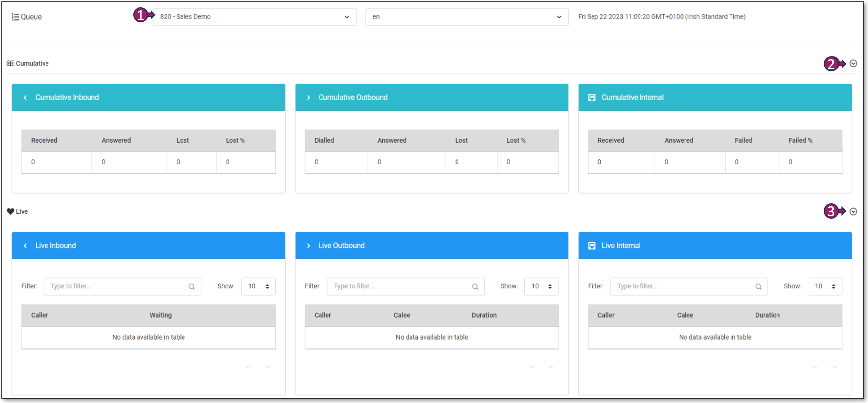Click the Cumulative section book icon
This screenshot has width=868, height=403.
(10, 64)
